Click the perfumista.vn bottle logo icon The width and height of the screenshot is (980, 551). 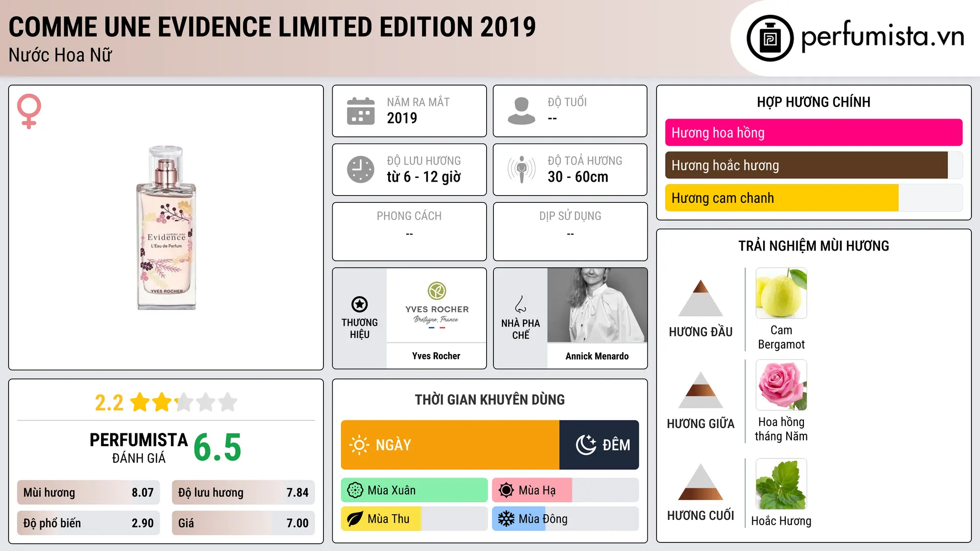tap(770, 38)
